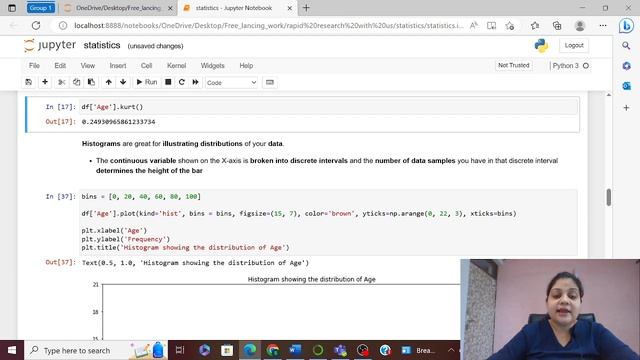Add a sidebar app plus icon
Image resolution: width=640 pixels, height=360 pixels.
point(626,108)
